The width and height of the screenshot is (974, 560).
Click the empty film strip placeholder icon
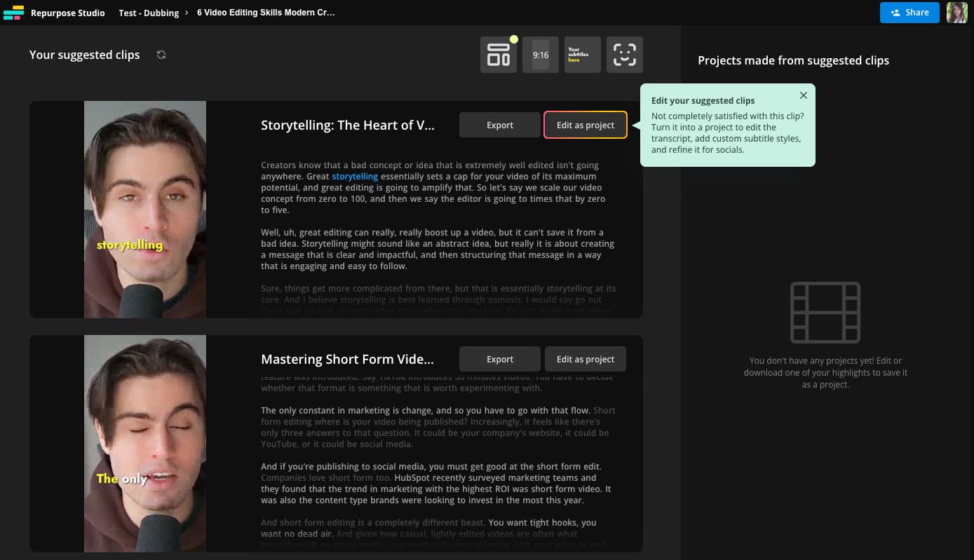click(x=825, y=312)
